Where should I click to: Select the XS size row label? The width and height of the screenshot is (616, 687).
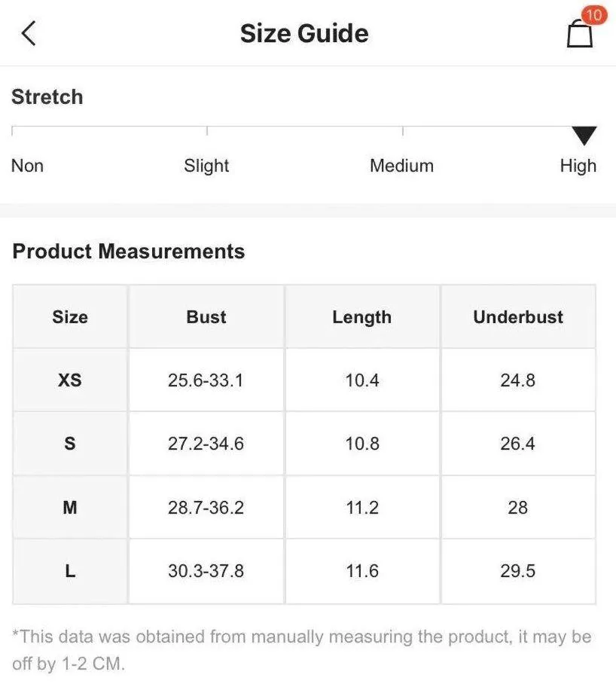[70, 380]
